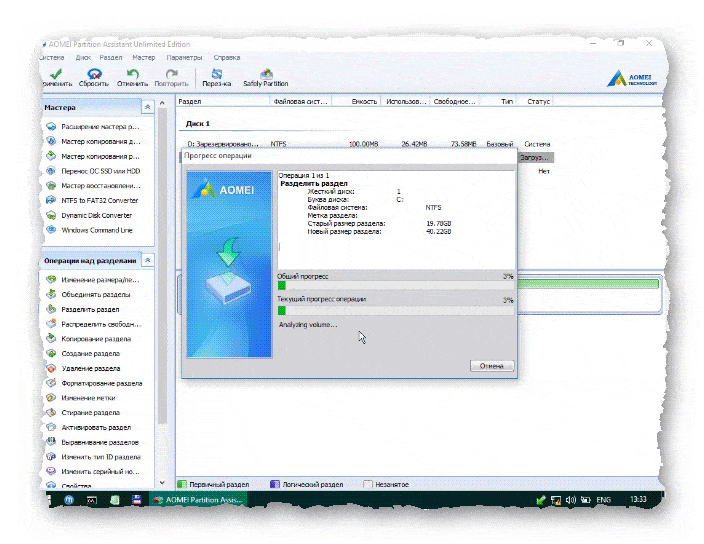Screen dimensions: 704x544
Task: Click the floppy disk icon on taskbar
Action: coord(137,500)
